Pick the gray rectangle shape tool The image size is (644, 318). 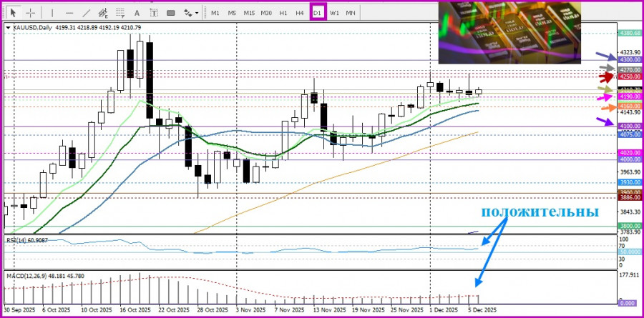(x=171, y=13)
